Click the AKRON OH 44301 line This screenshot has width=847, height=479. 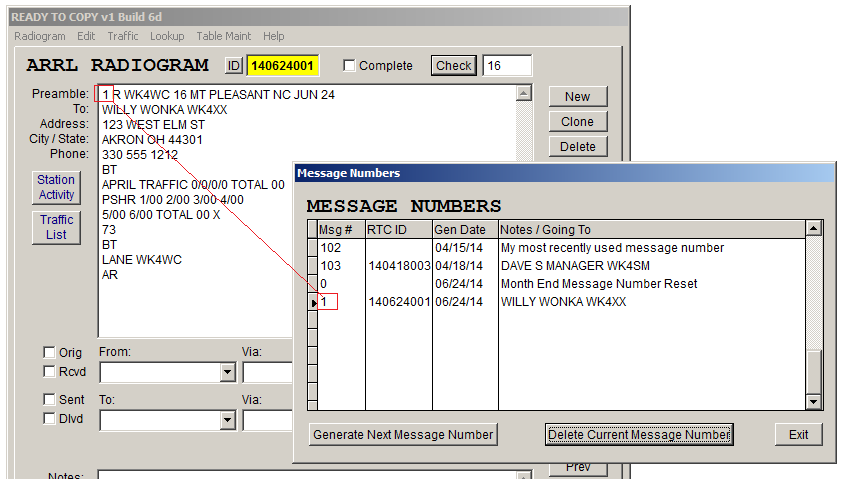(x=152, y=140)
